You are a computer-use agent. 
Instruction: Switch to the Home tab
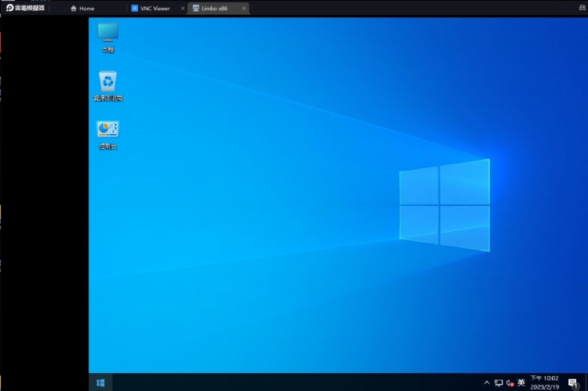(82, 9)
